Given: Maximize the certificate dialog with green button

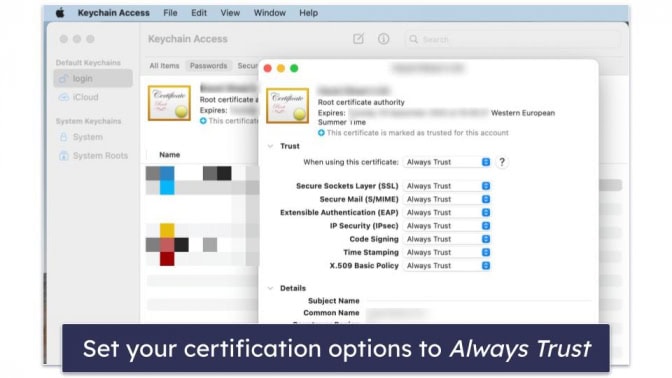Looking at the screenshot, I should (x=294, y=69).
